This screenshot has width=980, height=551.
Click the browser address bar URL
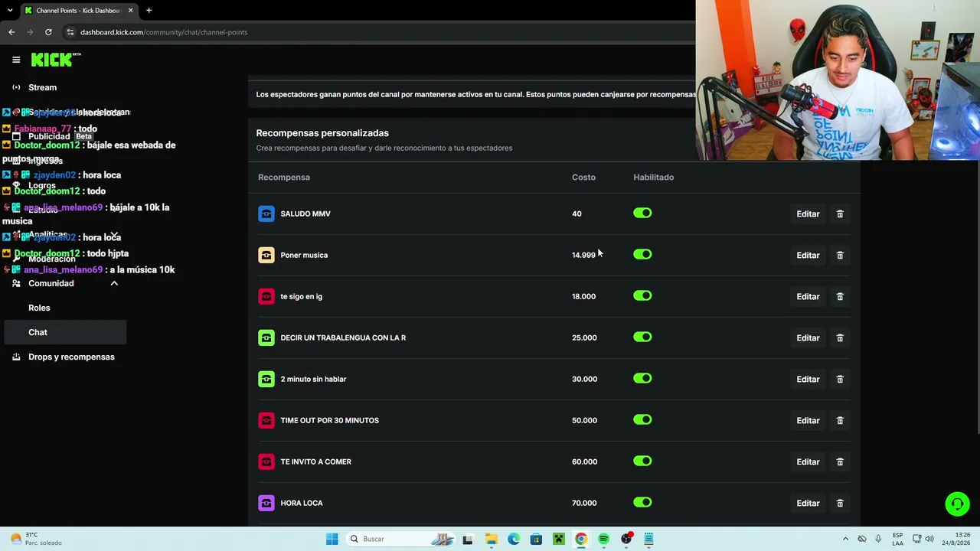pyautogui.click(x=164, y=32)
